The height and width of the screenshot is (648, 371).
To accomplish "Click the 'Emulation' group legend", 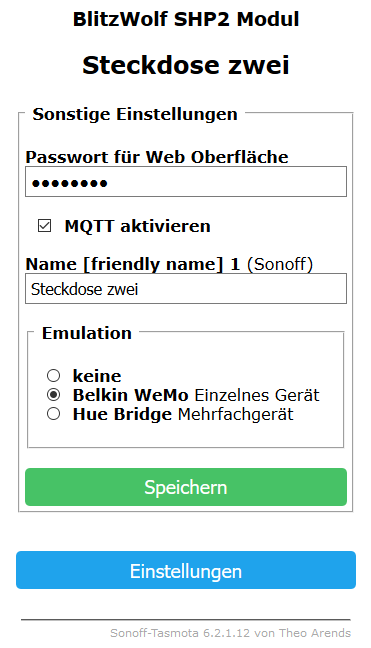I will pos(87,333).
